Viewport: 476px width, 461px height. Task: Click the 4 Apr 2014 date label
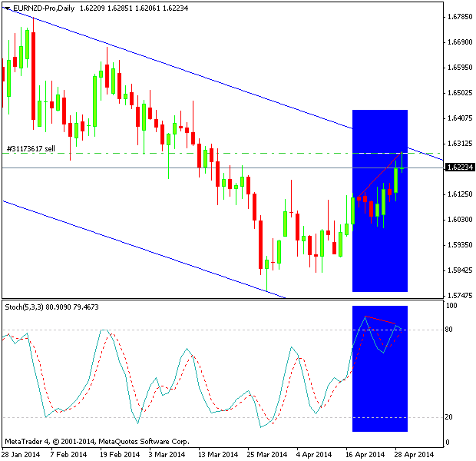[x=313, y=455]
